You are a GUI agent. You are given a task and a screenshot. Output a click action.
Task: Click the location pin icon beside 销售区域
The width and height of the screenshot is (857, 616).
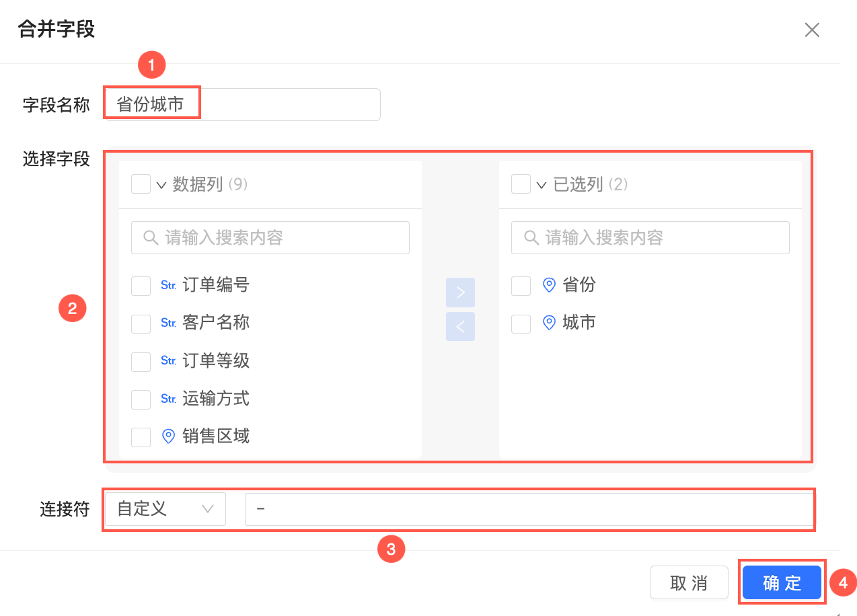pos(169,436)
